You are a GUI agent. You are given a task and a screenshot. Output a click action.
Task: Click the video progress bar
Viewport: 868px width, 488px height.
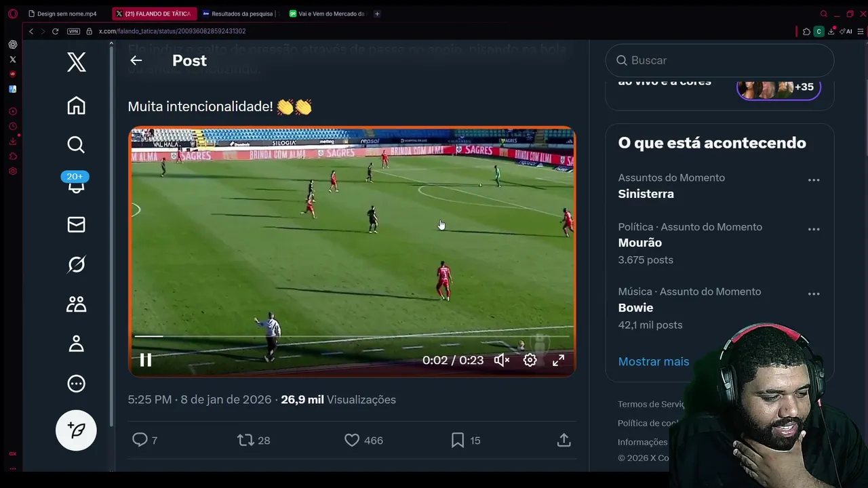tap(352, 336)
